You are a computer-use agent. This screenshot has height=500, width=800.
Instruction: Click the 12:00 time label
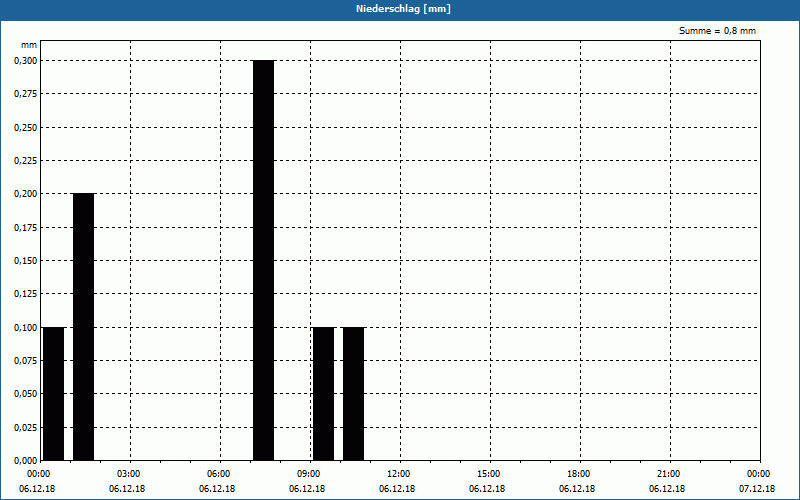[398, 474]
